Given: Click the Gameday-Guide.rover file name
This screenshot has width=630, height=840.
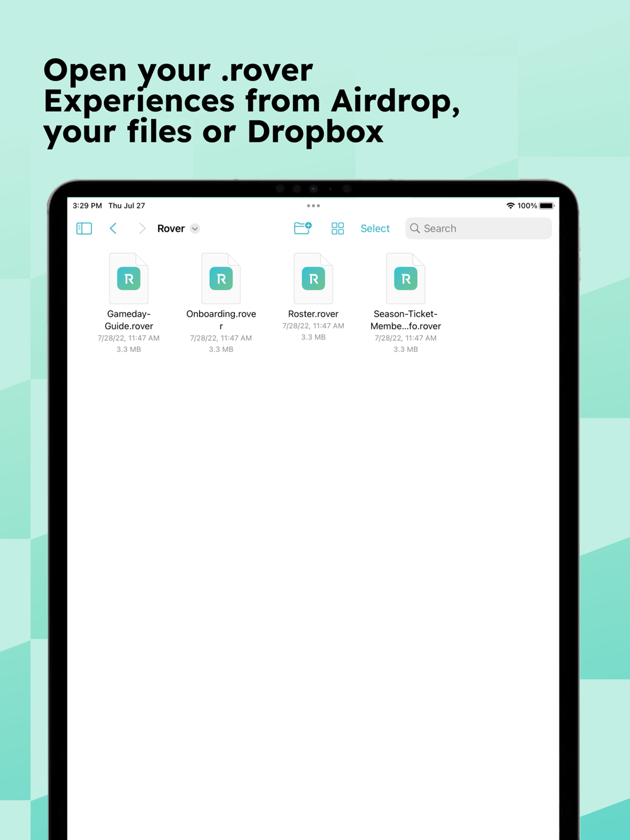Looking at the screenshot, I should (129, 320).
